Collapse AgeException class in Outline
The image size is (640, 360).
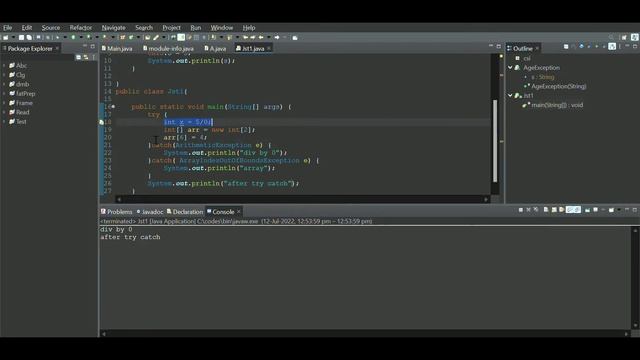click(x=510, y=67)
